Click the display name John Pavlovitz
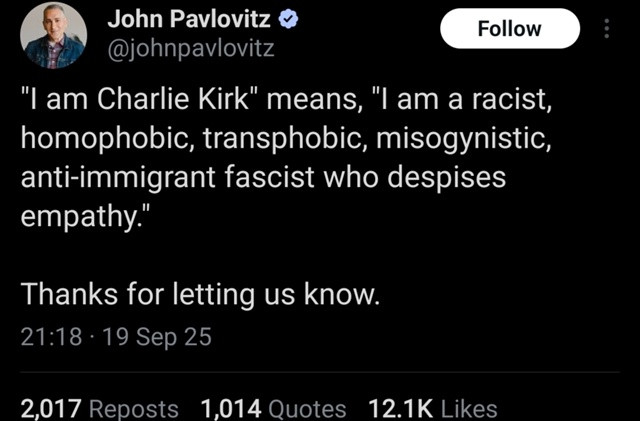 point(189,19)
